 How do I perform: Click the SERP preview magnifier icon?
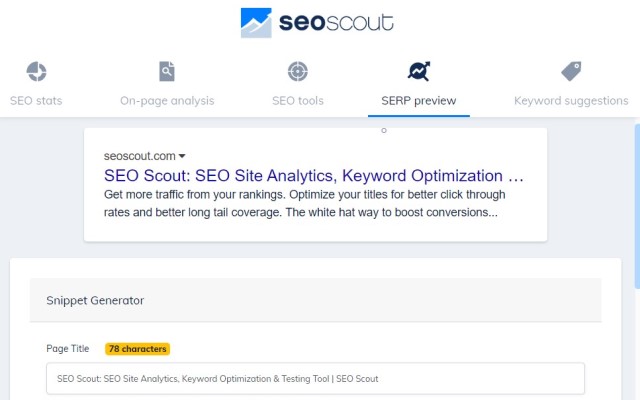(419, 72)
